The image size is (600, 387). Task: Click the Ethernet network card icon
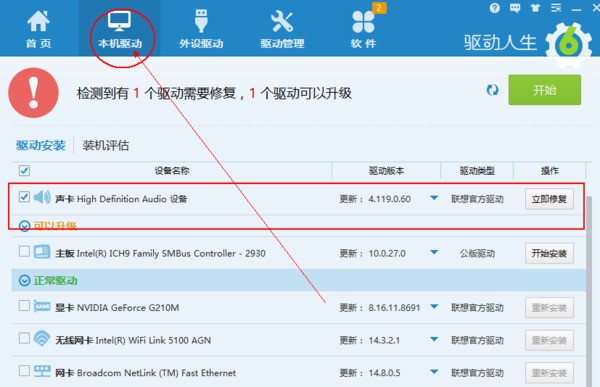(42, 371)
